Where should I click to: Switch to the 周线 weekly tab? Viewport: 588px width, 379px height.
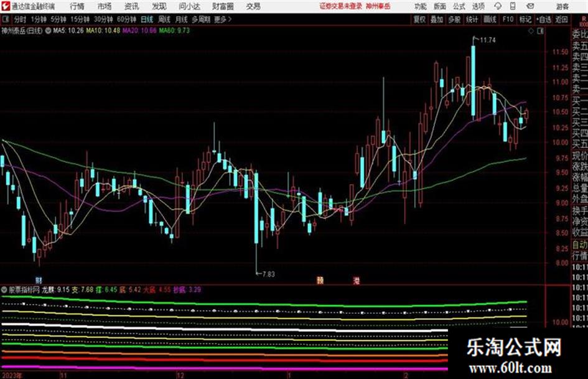click(x=164, y=19)
